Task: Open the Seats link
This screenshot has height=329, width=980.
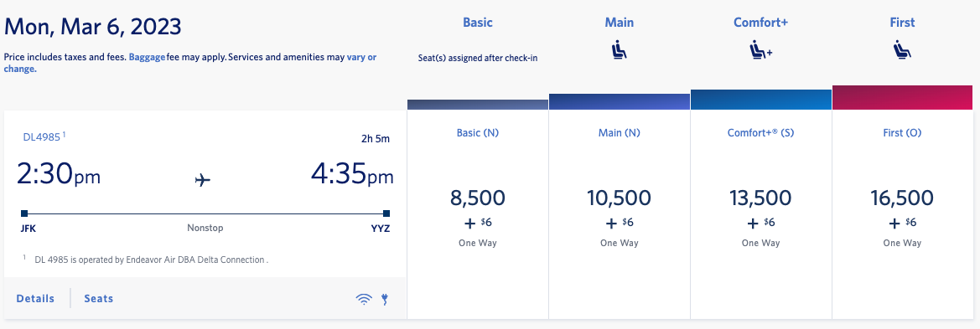Action: [99, 298]
